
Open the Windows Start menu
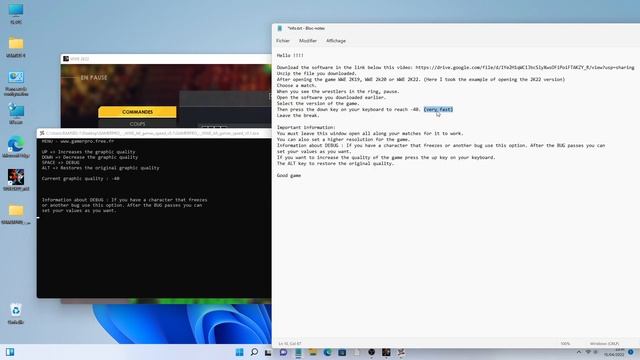tap(240, 352)
